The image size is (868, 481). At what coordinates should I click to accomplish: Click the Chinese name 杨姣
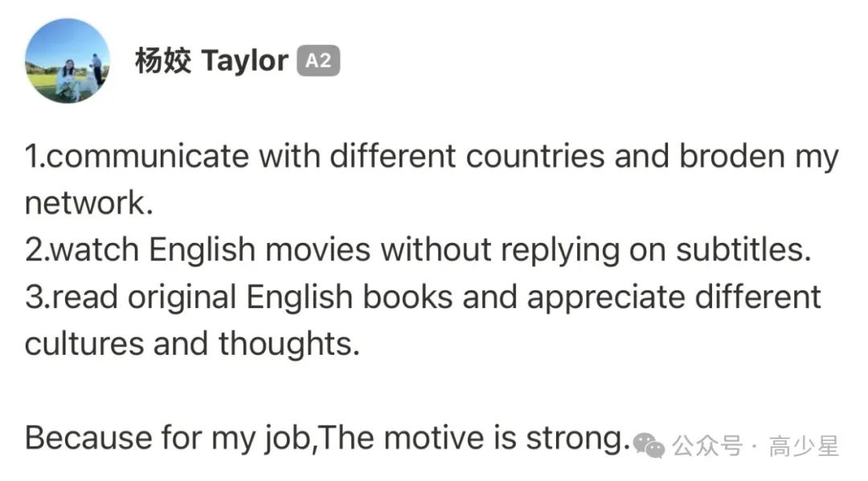coord(163,60)
